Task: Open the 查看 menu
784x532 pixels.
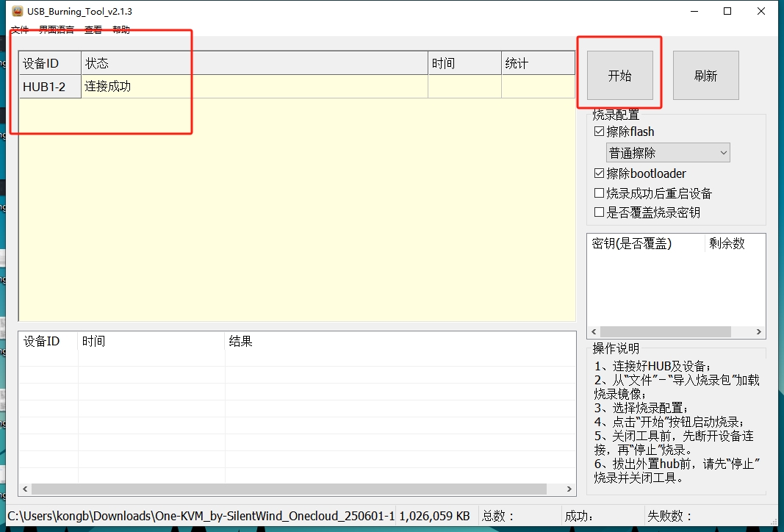Action: pos(93,29)
